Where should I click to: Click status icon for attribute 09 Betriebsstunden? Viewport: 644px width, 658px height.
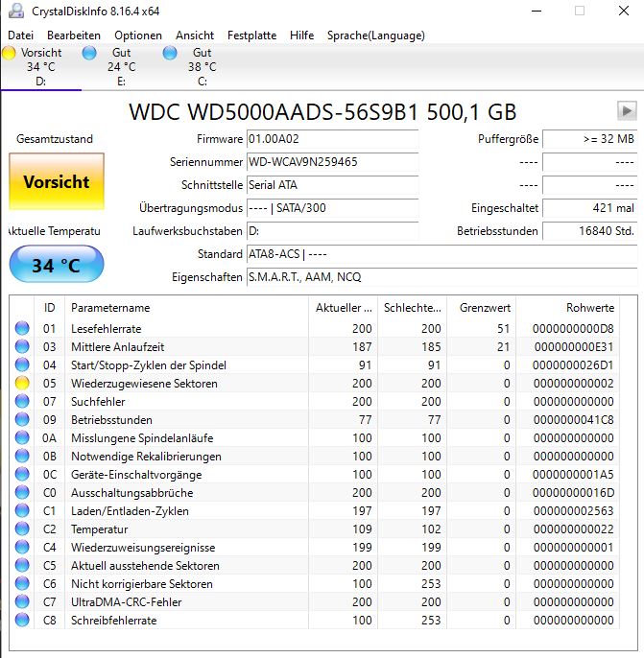(x=22, y=419)
